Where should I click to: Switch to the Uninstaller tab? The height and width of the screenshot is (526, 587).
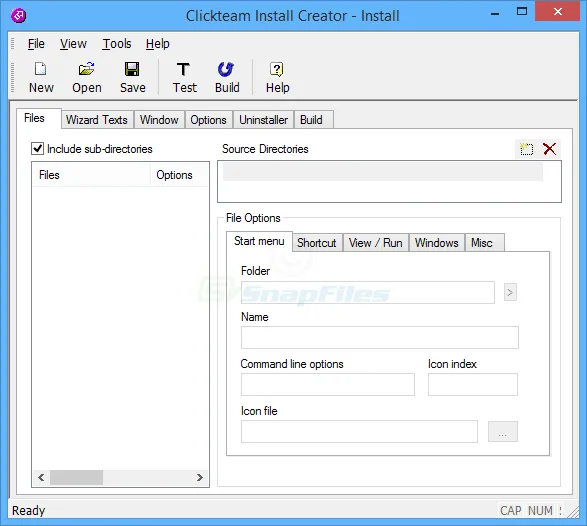coord(264,120)
